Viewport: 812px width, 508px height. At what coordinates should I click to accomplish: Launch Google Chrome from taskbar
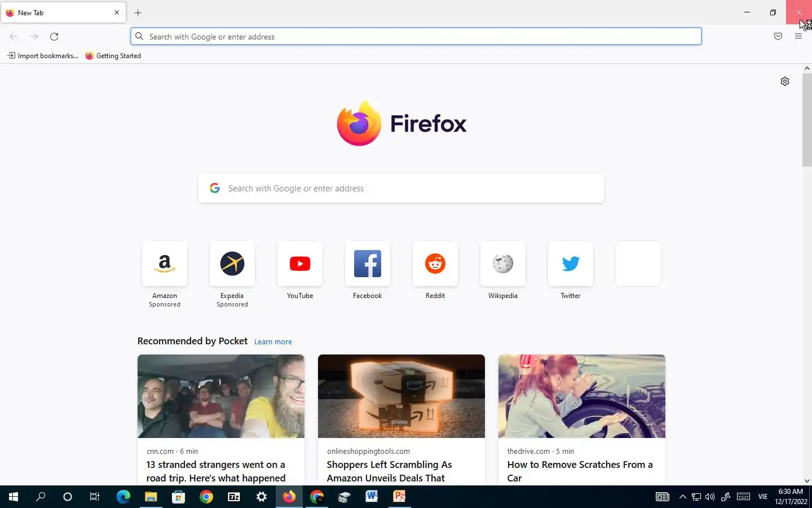[206, 497]
